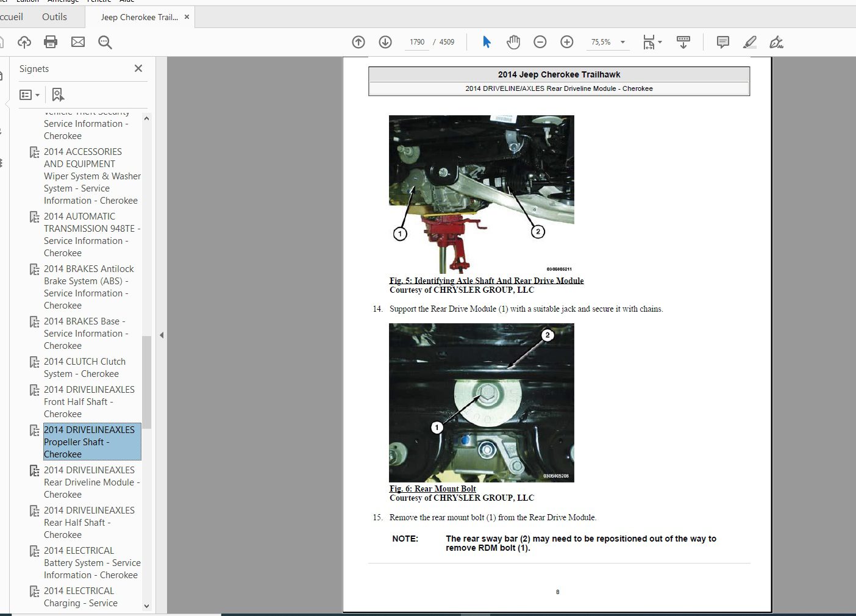Open Brakes Base Service Information bookmark

click(x=86, y=333)
